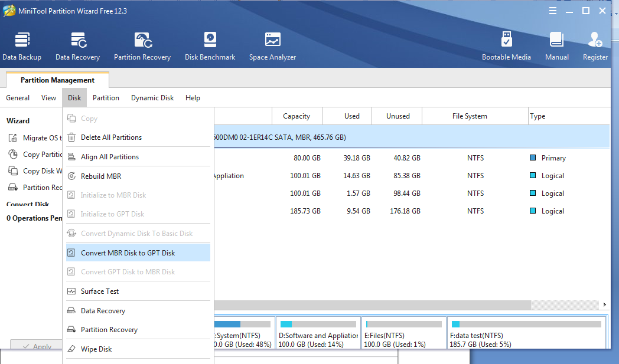Click the Logical color square in 100.01 GB 14.63 GB row

point(533,175)
